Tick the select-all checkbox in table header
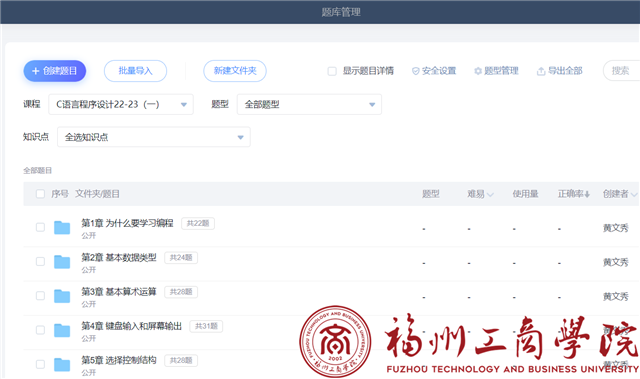The height and width of the screenshot is (379, 640). (x=40, y=194)
